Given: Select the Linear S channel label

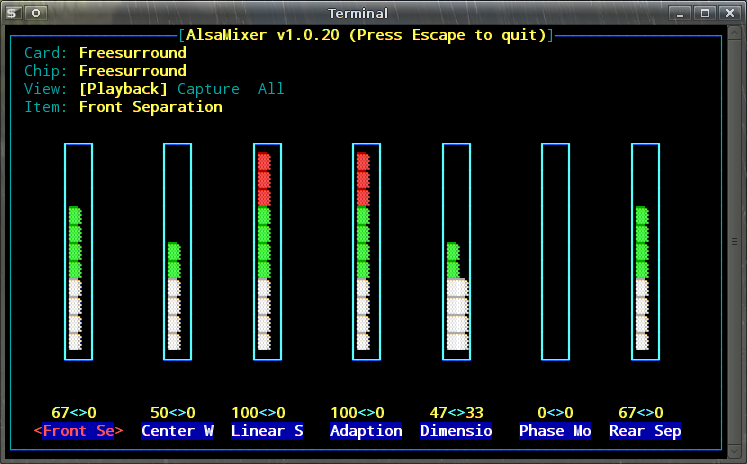Looking at the screenshot, I should (x=267, y=431).
